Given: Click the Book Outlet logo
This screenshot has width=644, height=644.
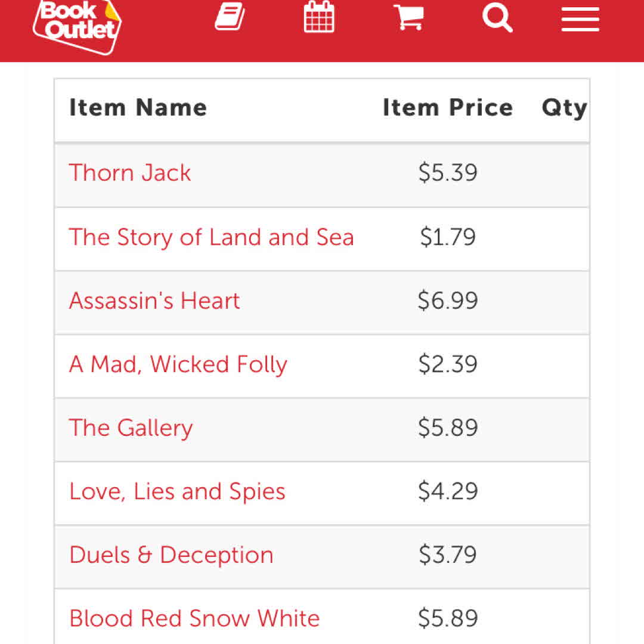Looking at the screenshot, I should click(78, 25).
